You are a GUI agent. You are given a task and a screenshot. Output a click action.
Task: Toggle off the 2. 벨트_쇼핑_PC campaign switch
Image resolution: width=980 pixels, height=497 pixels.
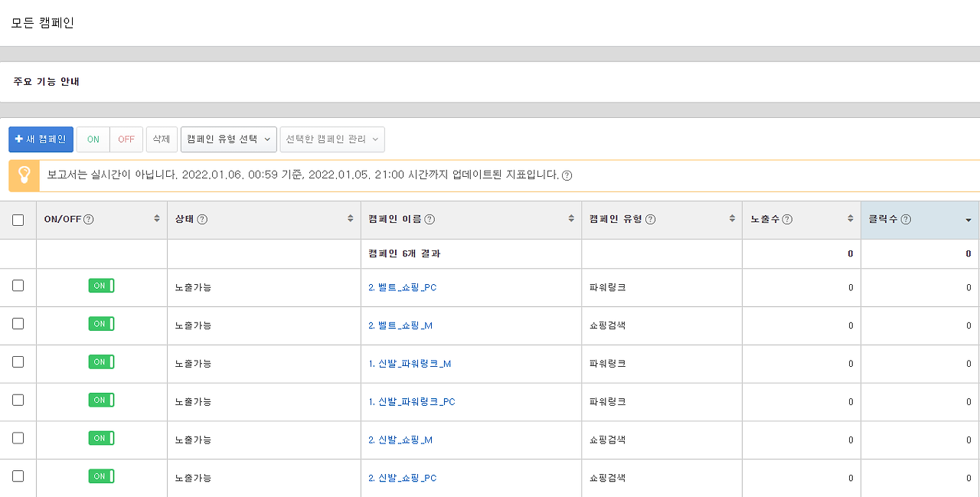[x=101, y=285]
